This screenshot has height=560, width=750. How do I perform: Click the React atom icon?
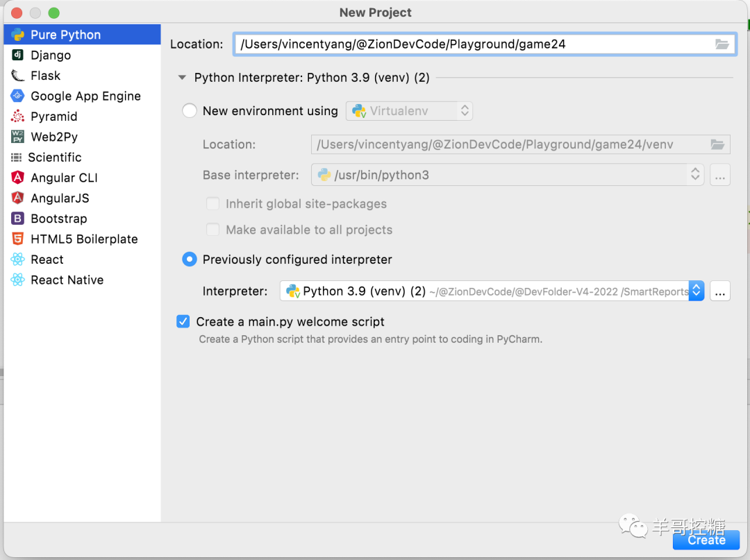point(17,260)
